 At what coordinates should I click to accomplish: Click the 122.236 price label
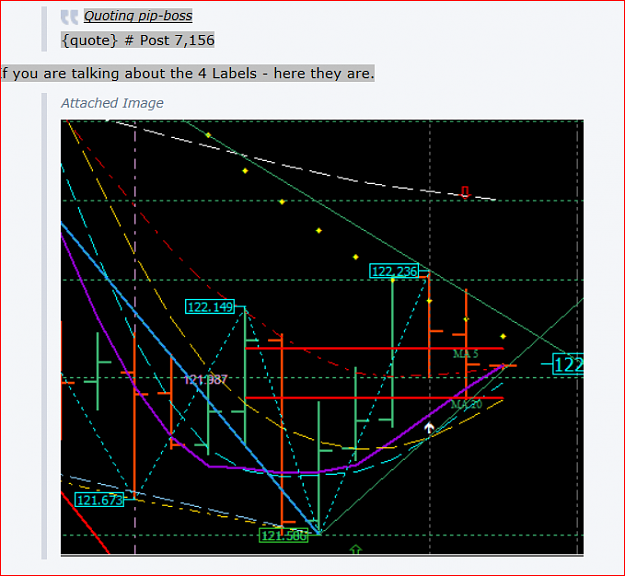pos(394,271)
